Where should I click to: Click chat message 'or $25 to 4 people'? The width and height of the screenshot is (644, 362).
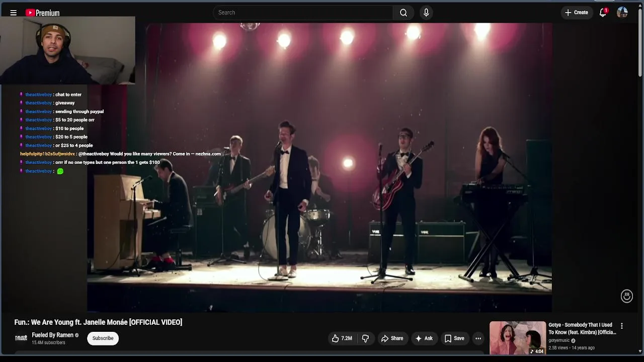point(74,145)
